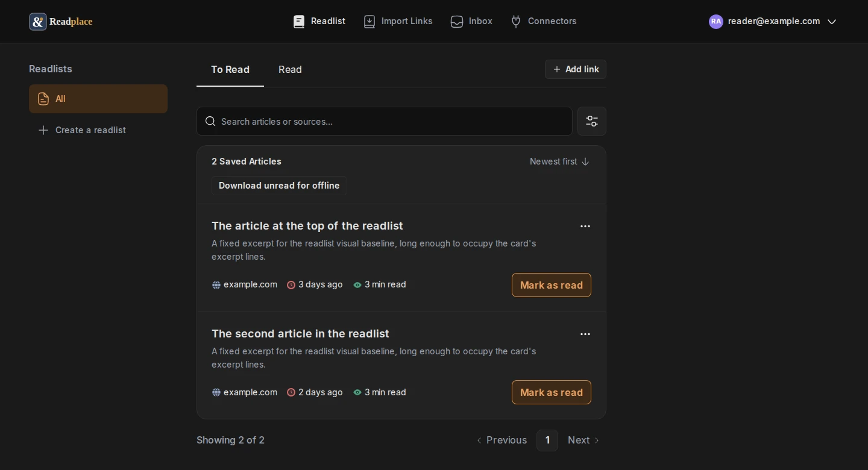Open the filter settings sliders icon
868x470 pixels.
[592, 121]
